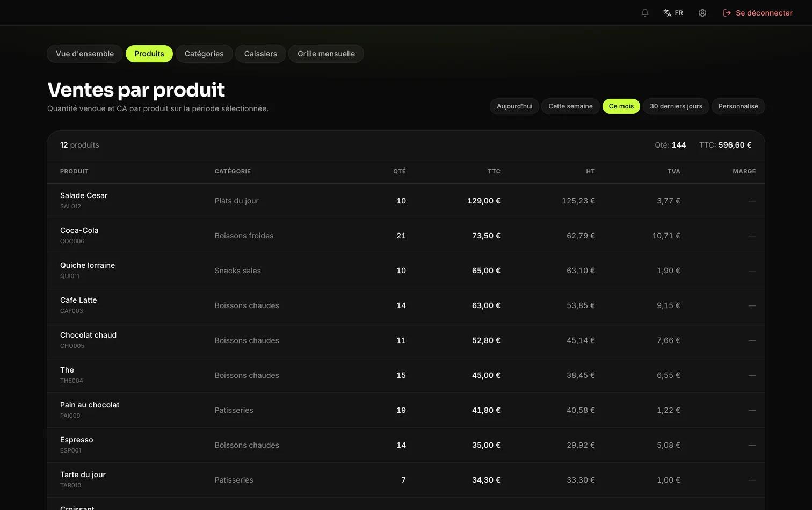Click the COC006 product code
Image resolution: width=812 pixels, height=510 pixels.
[x=72, y=241]
